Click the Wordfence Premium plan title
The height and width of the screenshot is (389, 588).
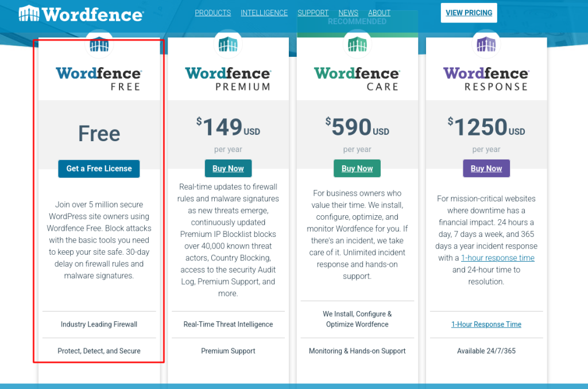coord(228,79)
